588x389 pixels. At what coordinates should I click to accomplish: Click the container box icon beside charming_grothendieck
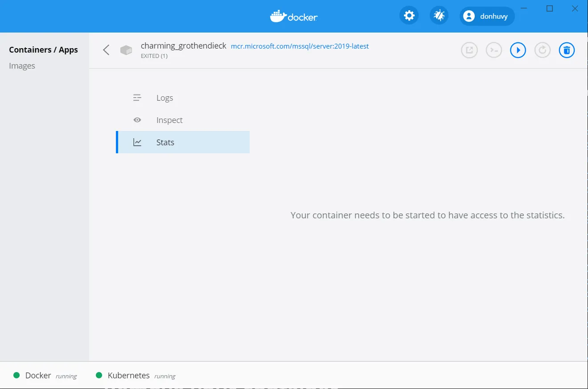point(126,50)
